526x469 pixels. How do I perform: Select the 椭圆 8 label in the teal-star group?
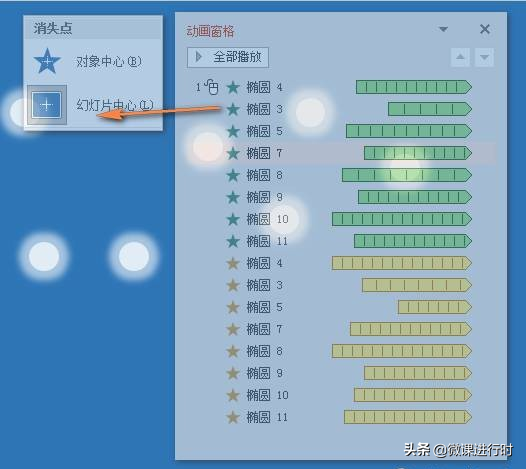264,175
